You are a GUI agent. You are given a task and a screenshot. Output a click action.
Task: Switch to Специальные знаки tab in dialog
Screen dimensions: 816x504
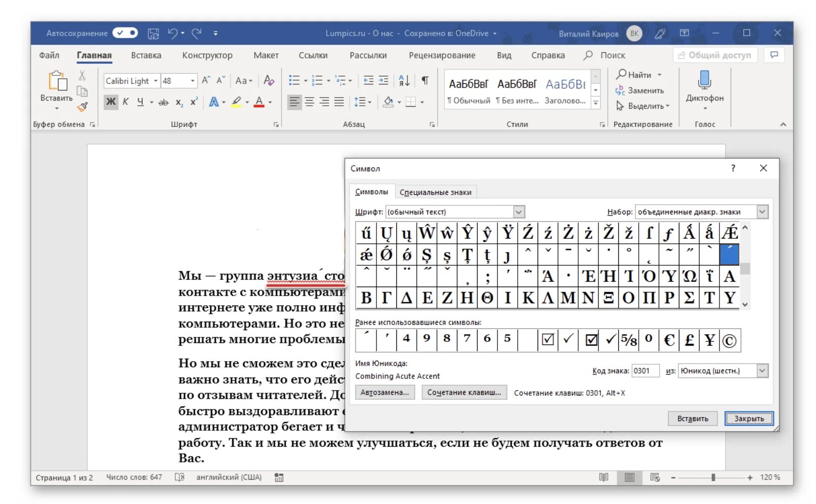tap(435, 192)
